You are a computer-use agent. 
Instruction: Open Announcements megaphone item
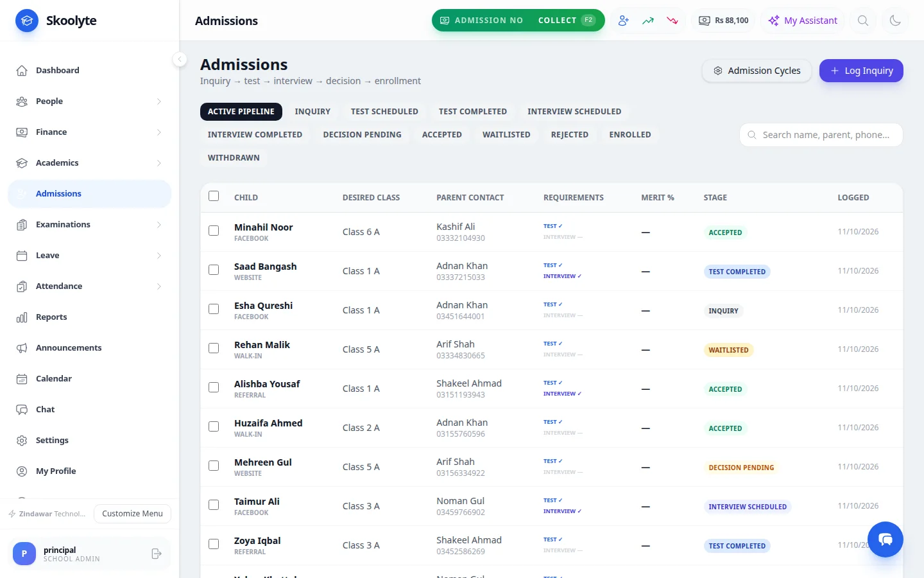coord(89,347)
